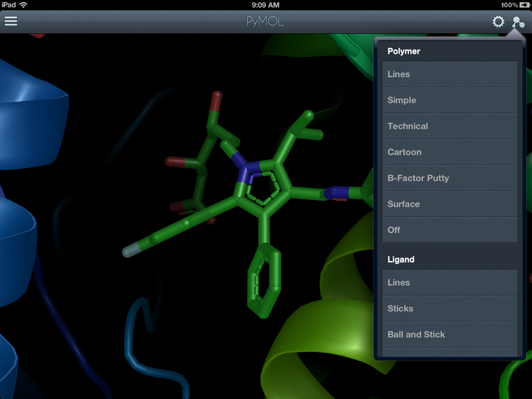Tap the settings gear icon
This screenshot has height=399, width=532.
coord(498,22)
